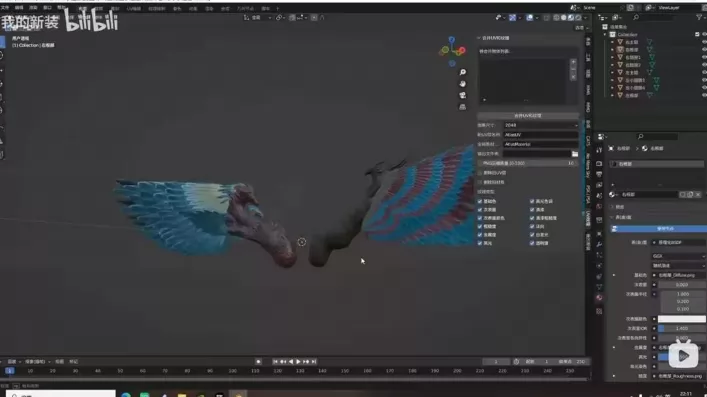
Task: Open the timeline 视图 View menu
Action: (x=60, y=361)
